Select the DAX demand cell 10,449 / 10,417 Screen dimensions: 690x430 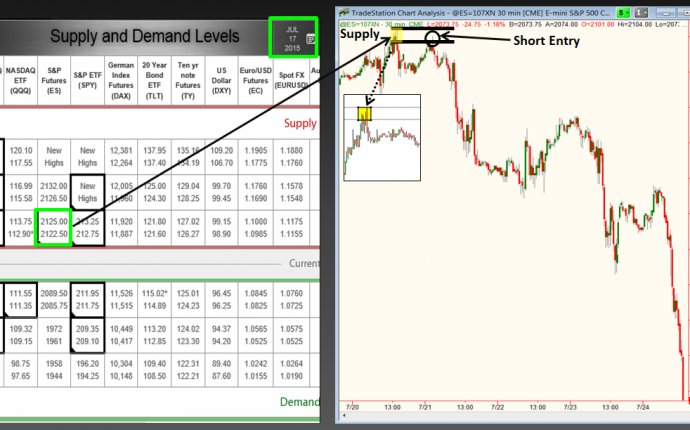121,335
